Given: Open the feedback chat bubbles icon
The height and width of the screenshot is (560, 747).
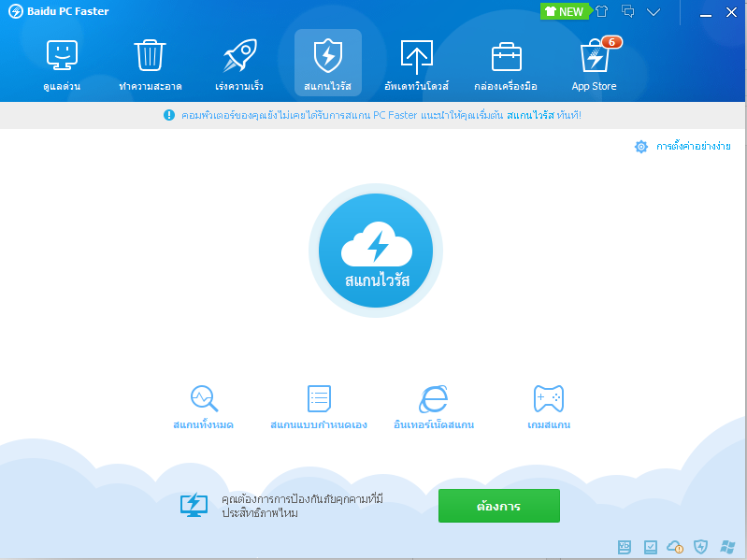Looking at the screenshot, I should pyautogui.click(x=628, y=11).
